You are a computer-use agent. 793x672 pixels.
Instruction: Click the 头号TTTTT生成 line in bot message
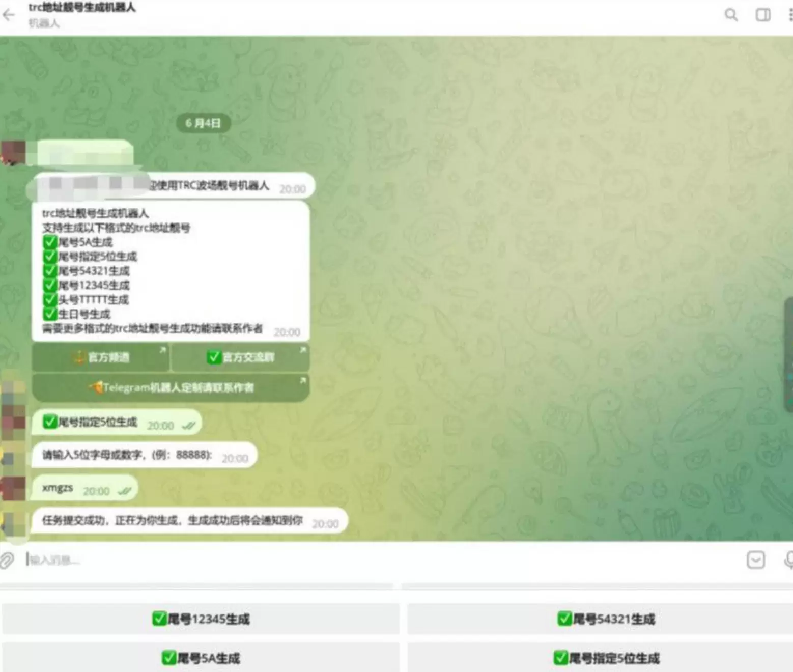pyautogui.click(x=86, y=300)
